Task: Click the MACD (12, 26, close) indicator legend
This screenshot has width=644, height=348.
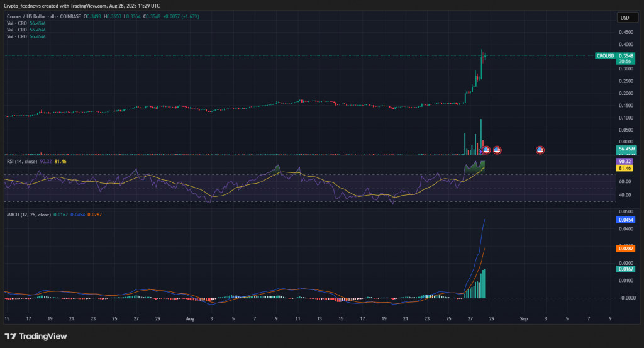Action: 30,215
